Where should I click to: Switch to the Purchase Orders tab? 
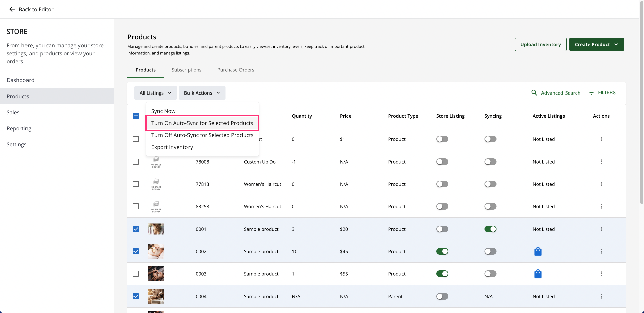[235, 70]
